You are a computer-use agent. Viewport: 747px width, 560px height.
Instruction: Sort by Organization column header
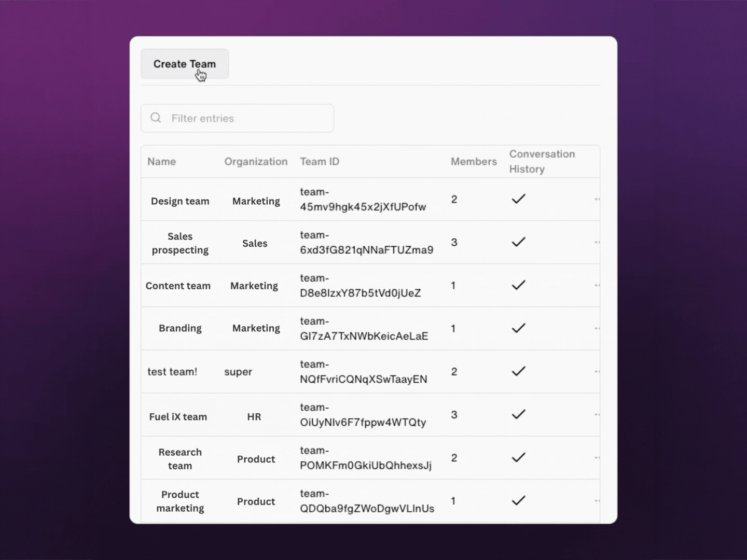pos(256,161)
